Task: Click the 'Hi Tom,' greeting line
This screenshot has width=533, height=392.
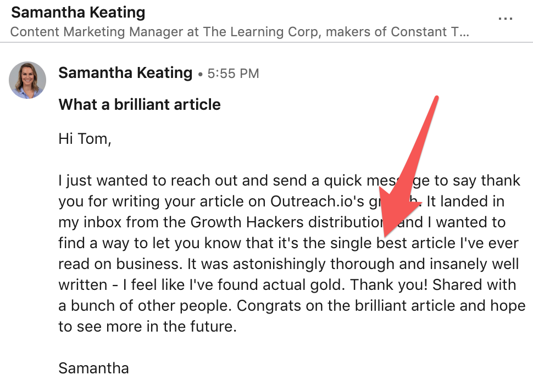Action: point(85,139)
